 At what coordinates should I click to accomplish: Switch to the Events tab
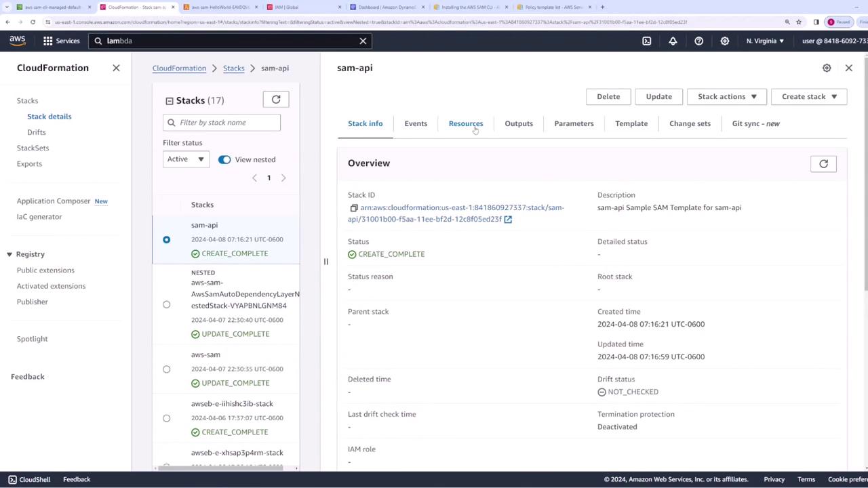click(x=416, y=123)
